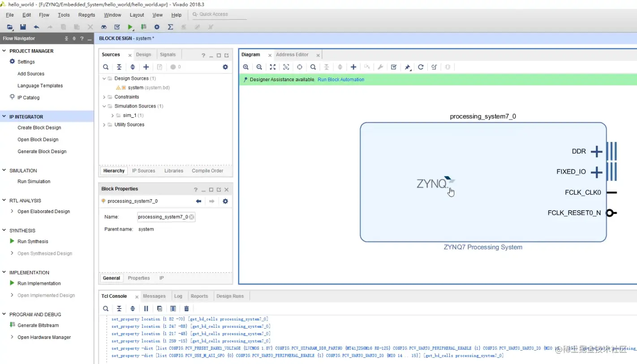Collapse the IP INTEGRATOR section
Image resolution: width=637 pixels, height=364 pixels.
pos(4,117)
